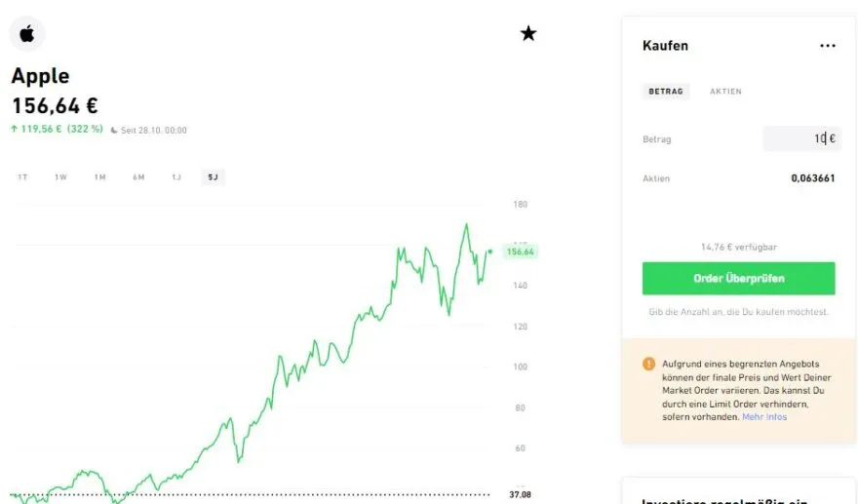
Task: Select the 1T time range
Action: pos(22,177)
